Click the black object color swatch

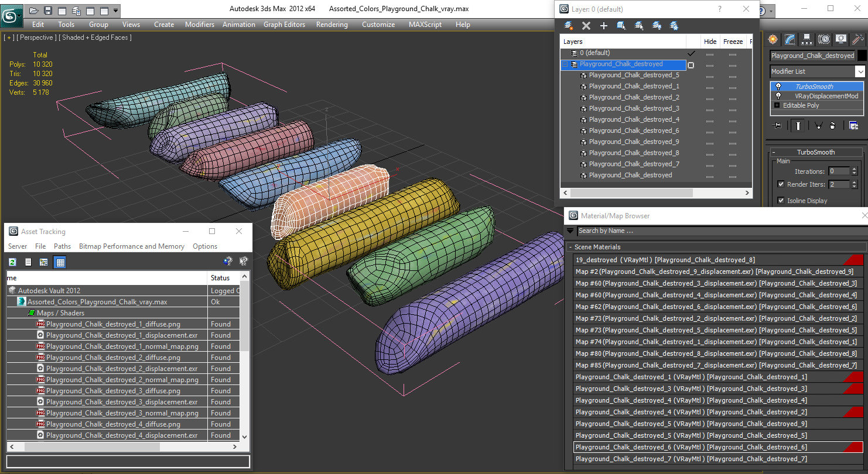point(862,56)
